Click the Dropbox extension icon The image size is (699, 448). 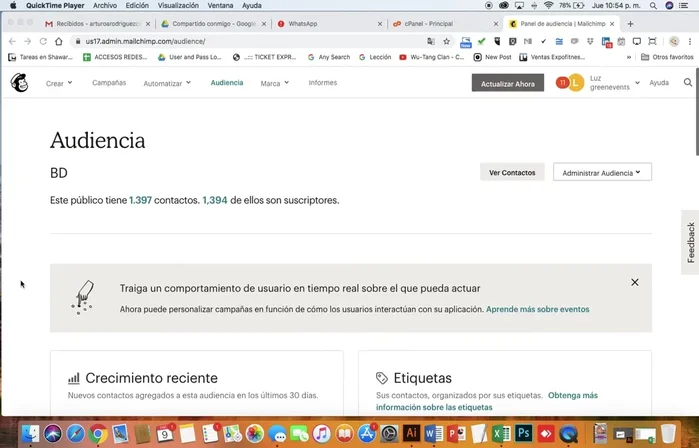tap(590, 41)
